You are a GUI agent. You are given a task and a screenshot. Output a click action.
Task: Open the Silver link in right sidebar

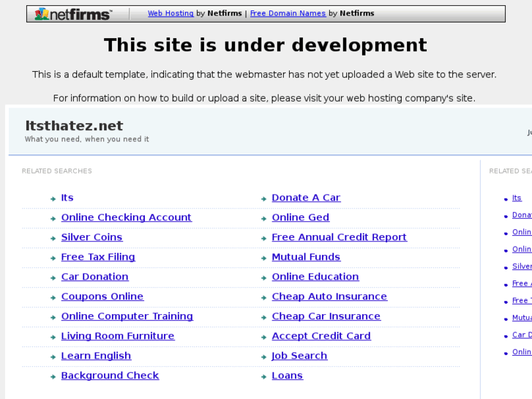(x=522, y=266)
